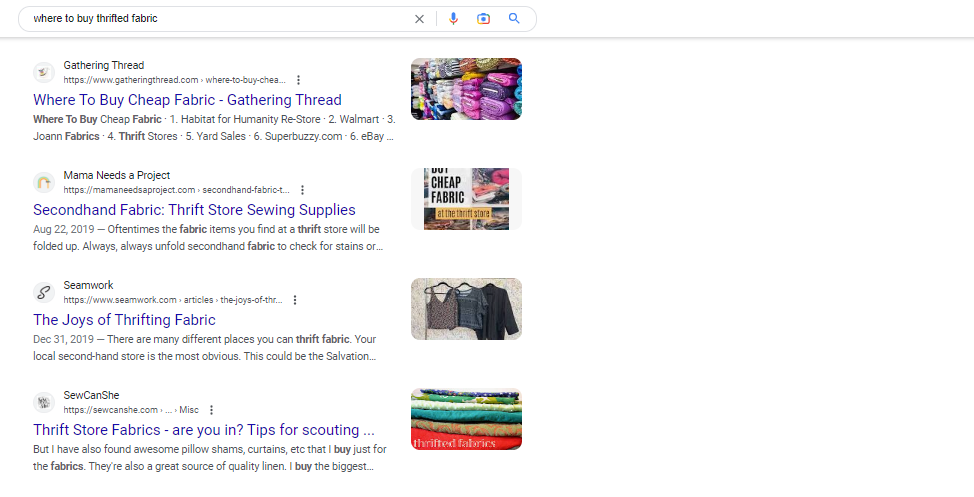Click the 'Gathering Thread' site name
This screenshot has height=497, width=974.
click(104, 65)
